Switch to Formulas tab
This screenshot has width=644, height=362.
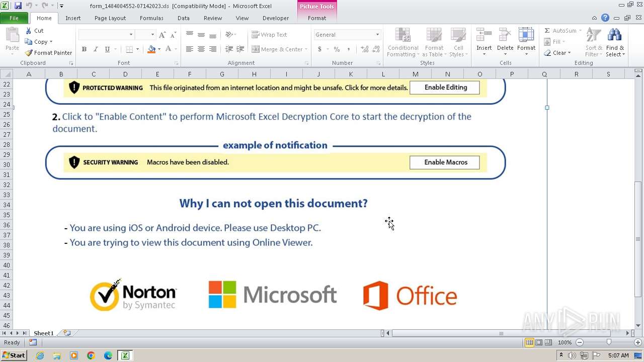pyautogui.click(x=151, y=18)
